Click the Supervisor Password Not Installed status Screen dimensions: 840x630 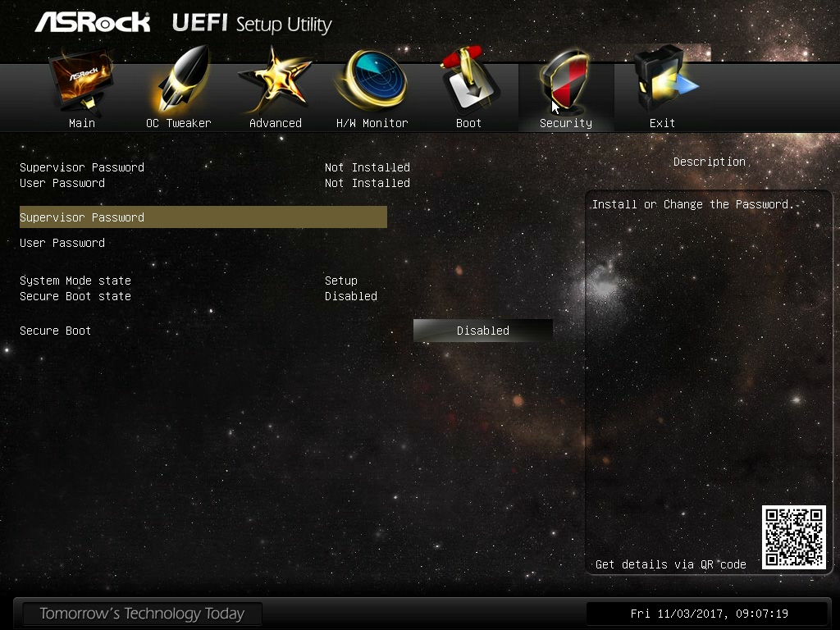click(x=367, y=167)
